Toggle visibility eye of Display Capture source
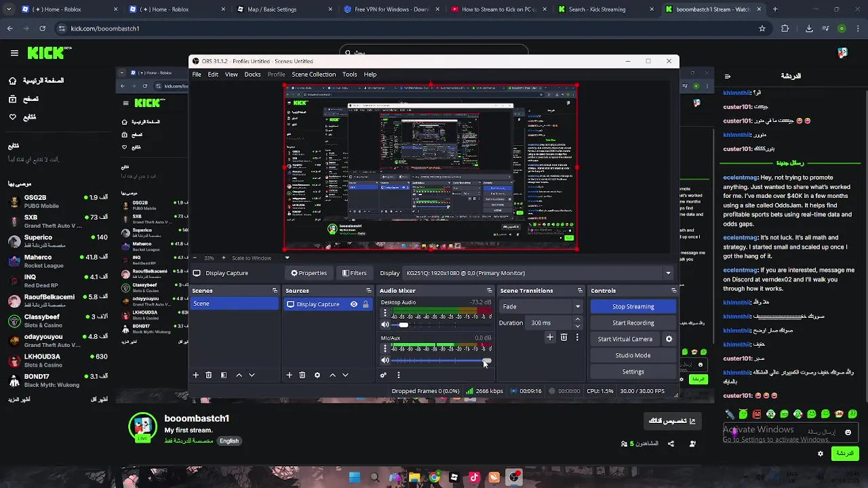 coord(353,304)
